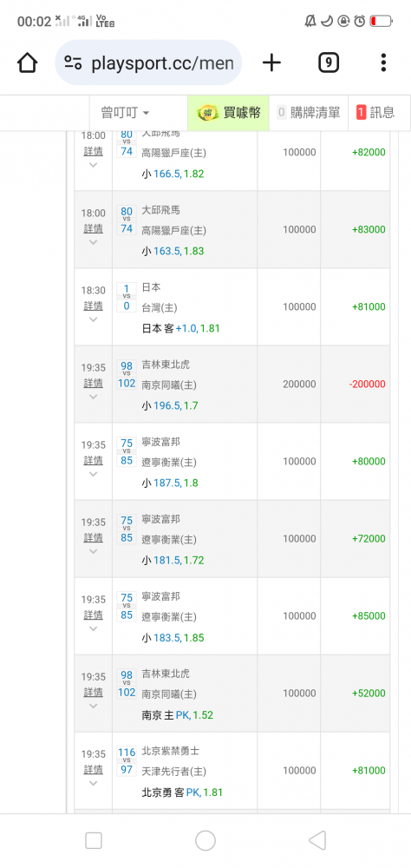
Task: Click the 小 166.5, 1.82 bet line
Action: click(x=173, y=174)
